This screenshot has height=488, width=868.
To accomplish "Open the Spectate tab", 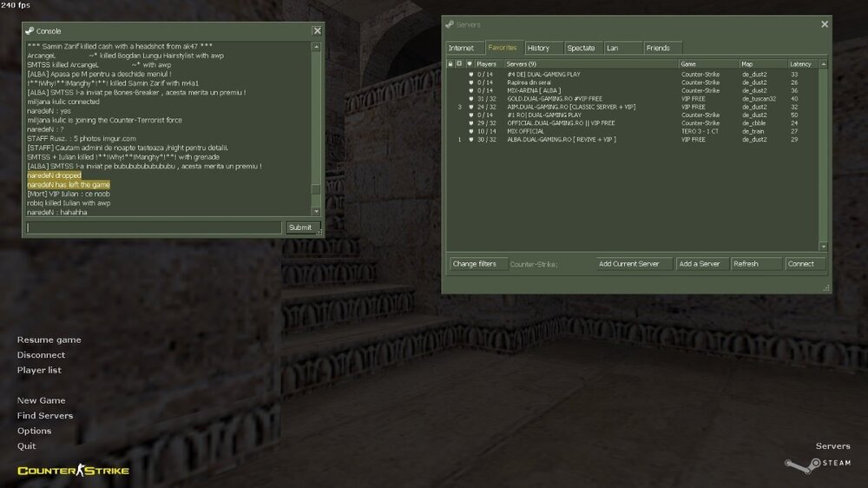I will point(581,48).
